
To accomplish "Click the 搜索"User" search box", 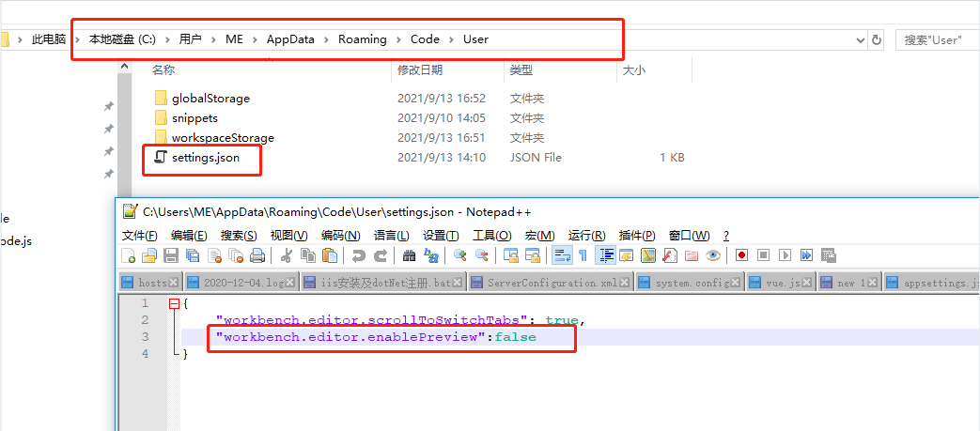I will coord(938,39).
